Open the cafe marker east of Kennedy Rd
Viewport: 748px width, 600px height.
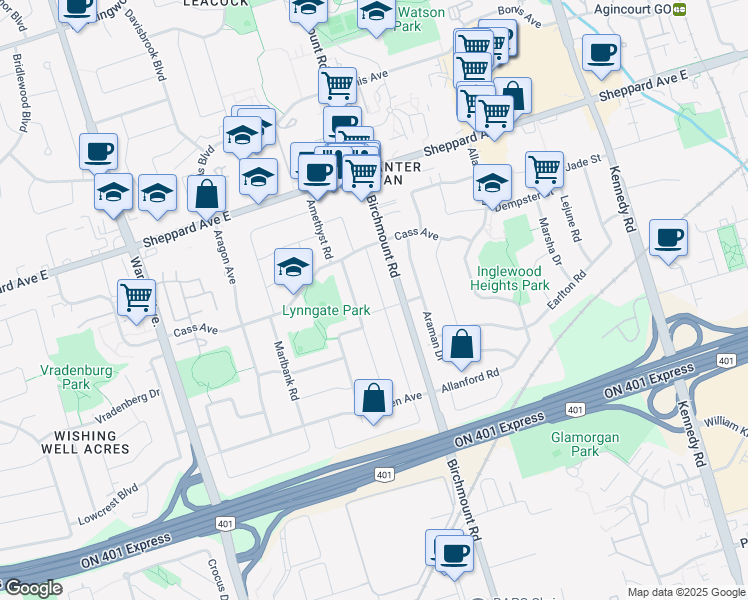[668, 240]
